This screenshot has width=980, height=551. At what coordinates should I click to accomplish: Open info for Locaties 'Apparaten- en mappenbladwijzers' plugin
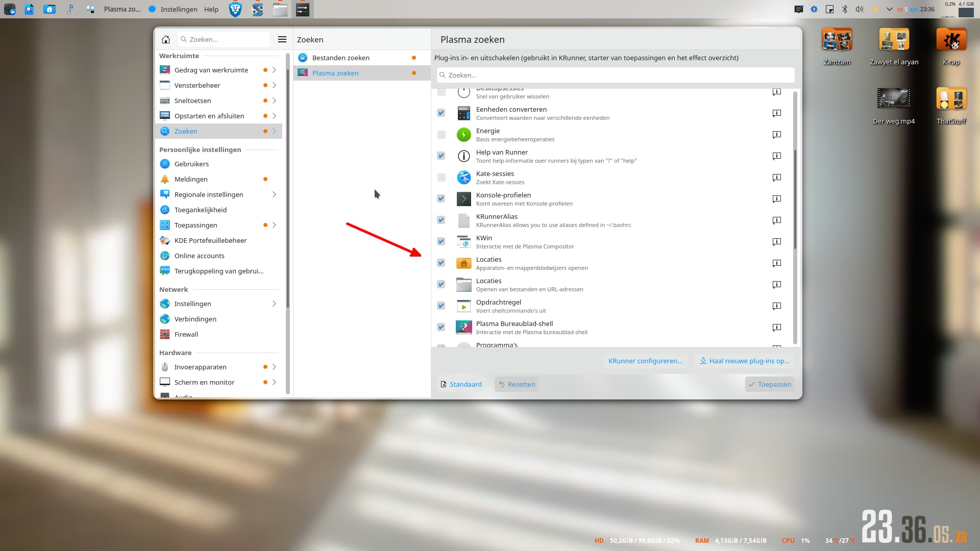(x=776, y=263)
